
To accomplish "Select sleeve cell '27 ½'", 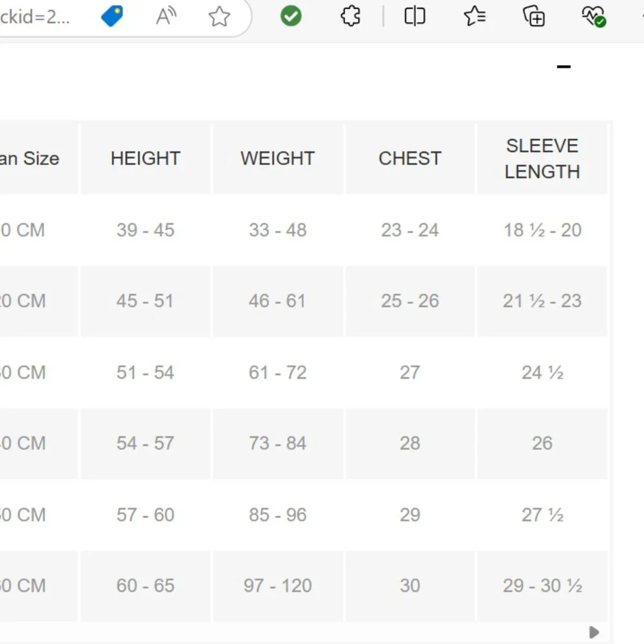I will 542,515.
